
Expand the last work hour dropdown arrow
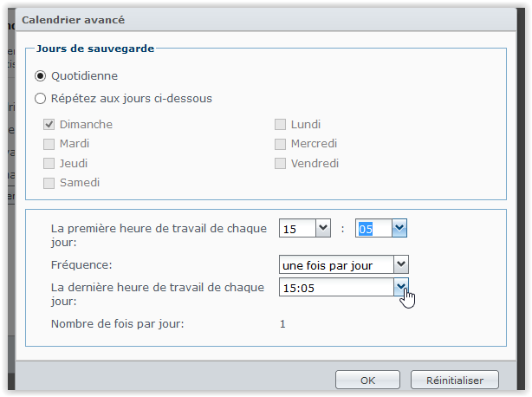point(400,286)
